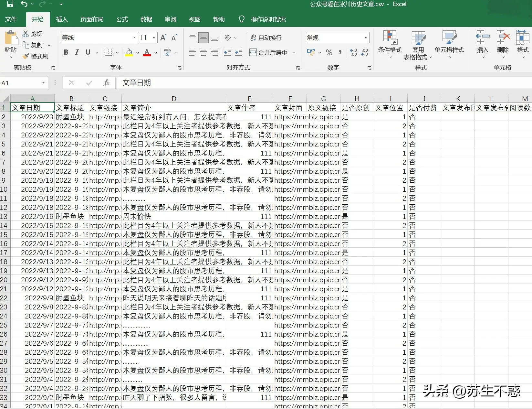This screenshot has height=409, width=532.
Task: Toggle Wrap Text (自动换行)
Action: coord(266,38)
